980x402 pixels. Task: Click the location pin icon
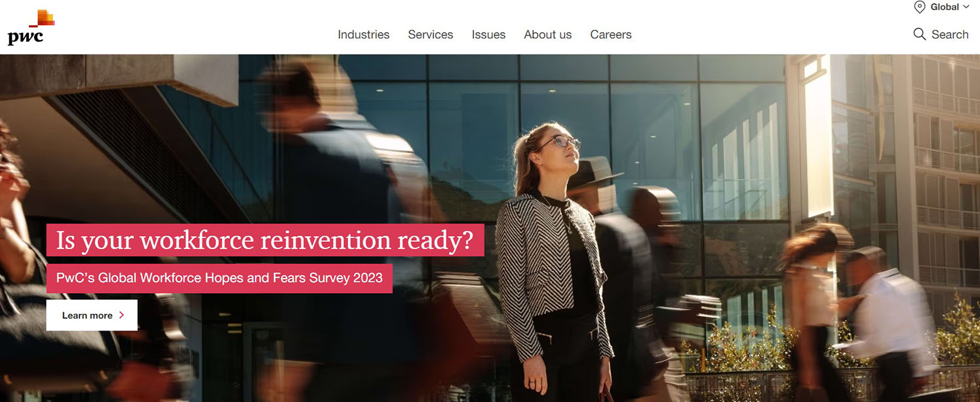click(x=920, y=7)
